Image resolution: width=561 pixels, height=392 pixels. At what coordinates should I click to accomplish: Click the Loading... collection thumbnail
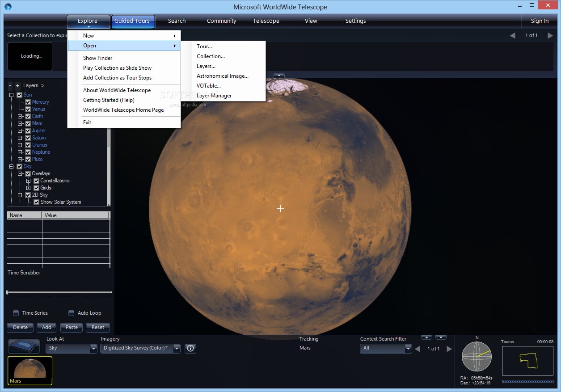coord(30,56)
